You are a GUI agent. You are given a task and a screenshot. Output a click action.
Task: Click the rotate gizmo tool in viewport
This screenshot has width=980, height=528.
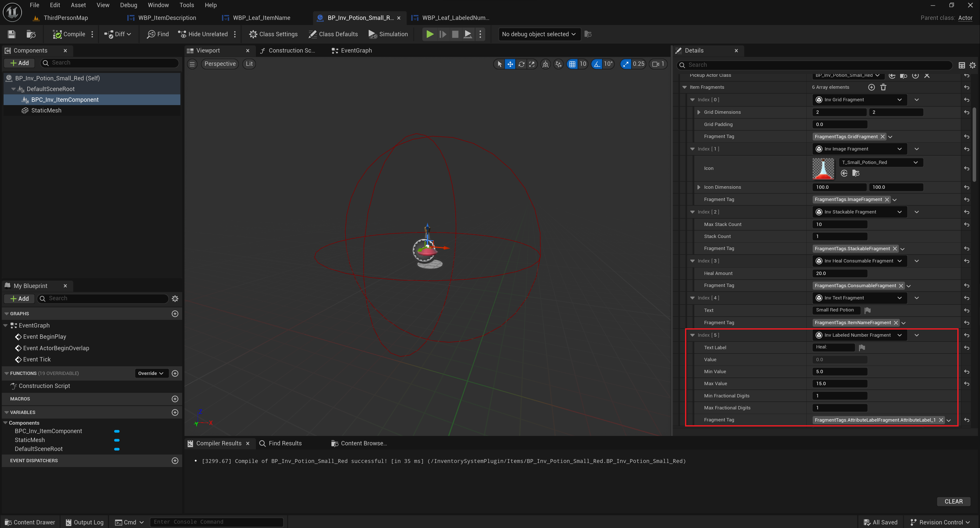click(x=521, y=64)
